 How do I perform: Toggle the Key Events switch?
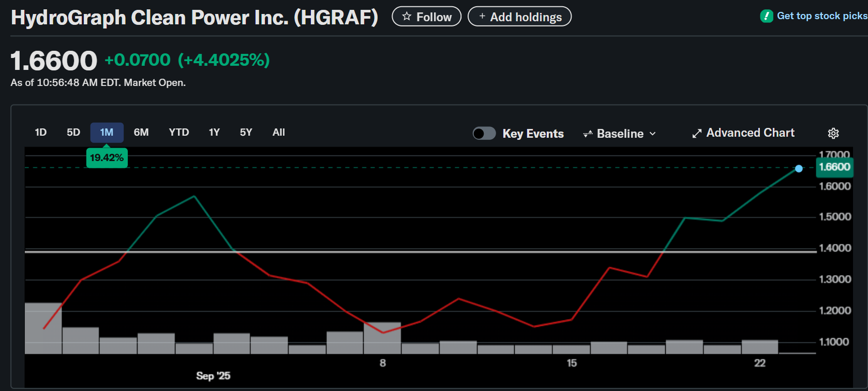click(x=484, y=134)
